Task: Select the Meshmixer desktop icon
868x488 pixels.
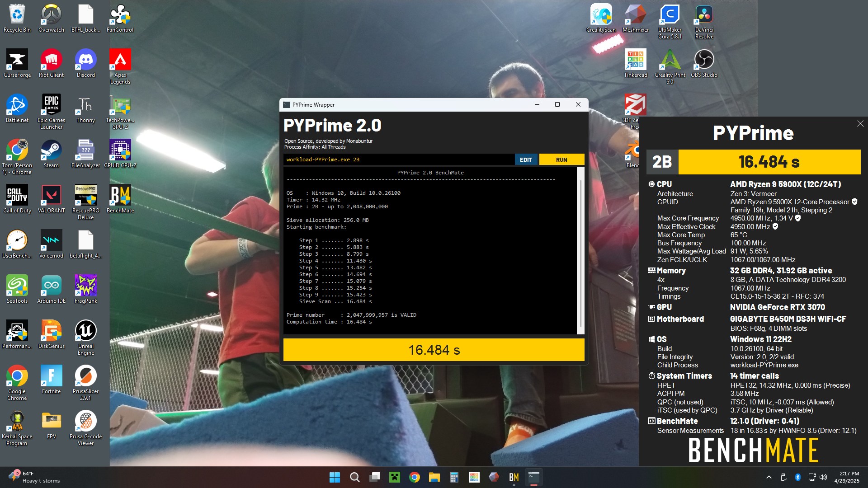Action: tap(635, 19)
